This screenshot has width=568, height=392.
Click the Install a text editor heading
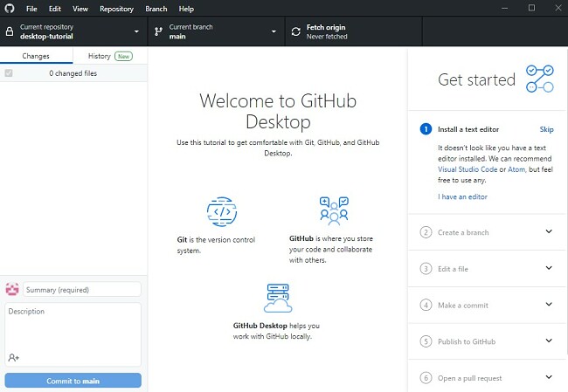pos(468,129)
